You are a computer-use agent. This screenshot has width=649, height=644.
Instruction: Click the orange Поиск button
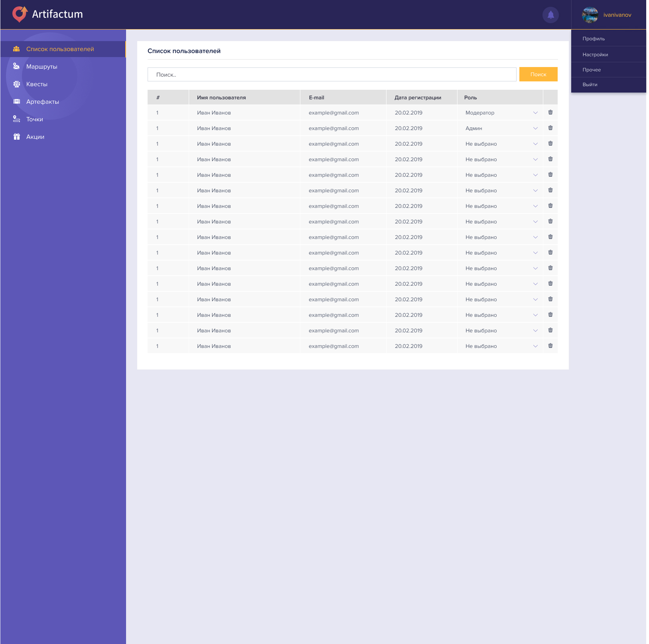538,74
